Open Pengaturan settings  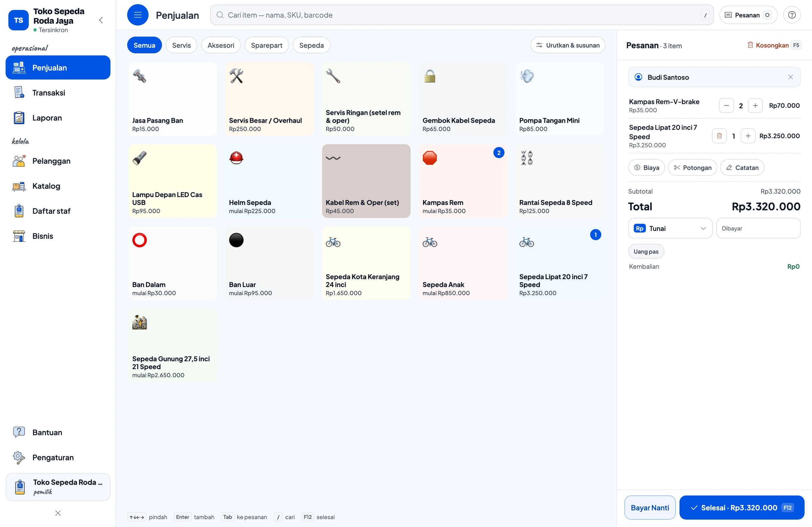click(58, 457)
